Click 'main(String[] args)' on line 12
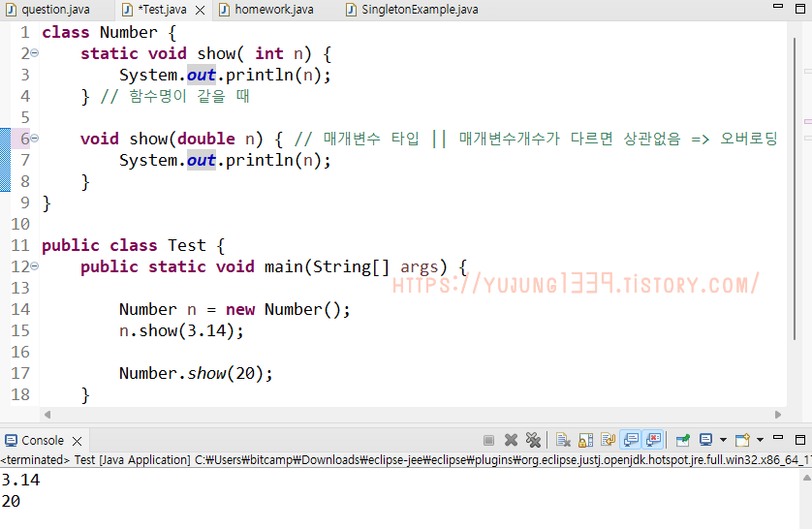The image size is (812, 529). (x=356, y=267)
